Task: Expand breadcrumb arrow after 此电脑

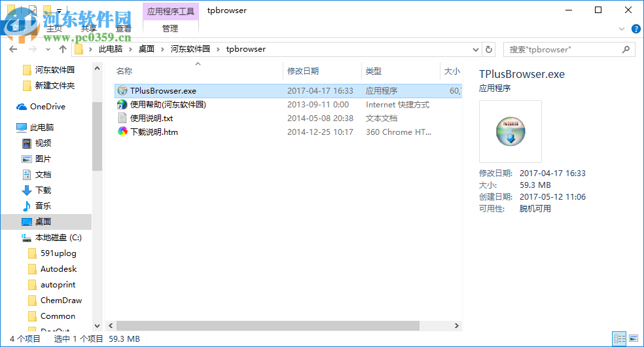Action: [130, 49]
